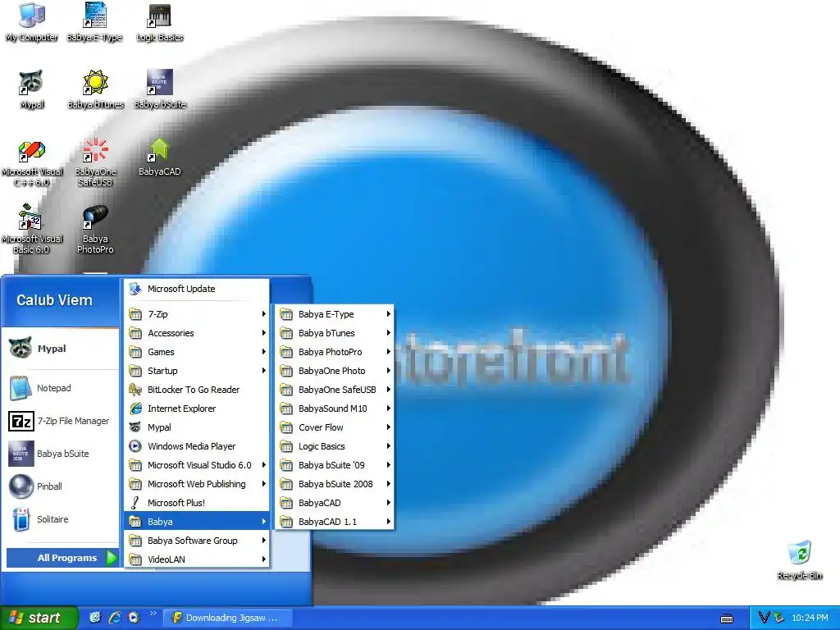Open Microsoft Plus! menu entry
This screenshot has width=840, height=630.
tap(197, 503)
